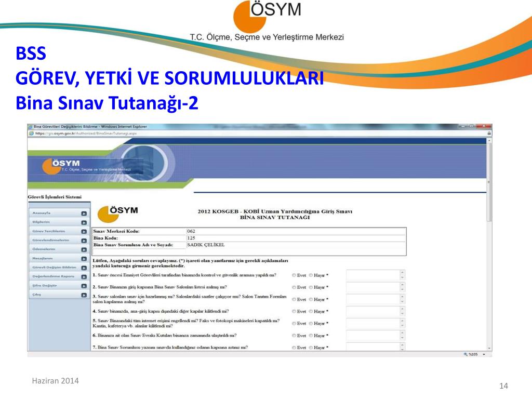Select Evet for question 5 on internet access
The height and width of the screenshot is (399, 532).
(x=294, y=323)
